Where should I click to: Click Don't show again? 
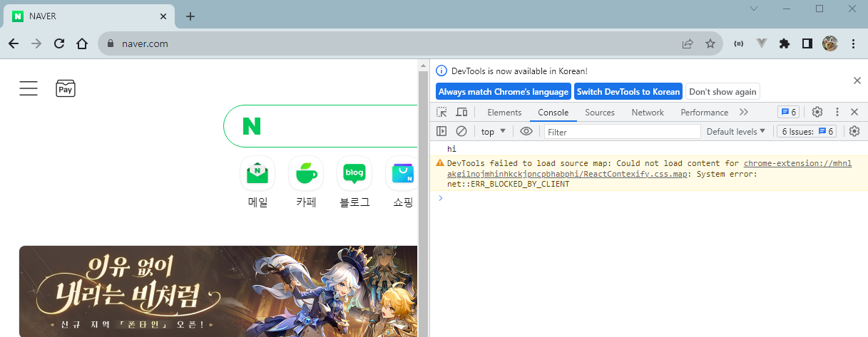point(723,91)
